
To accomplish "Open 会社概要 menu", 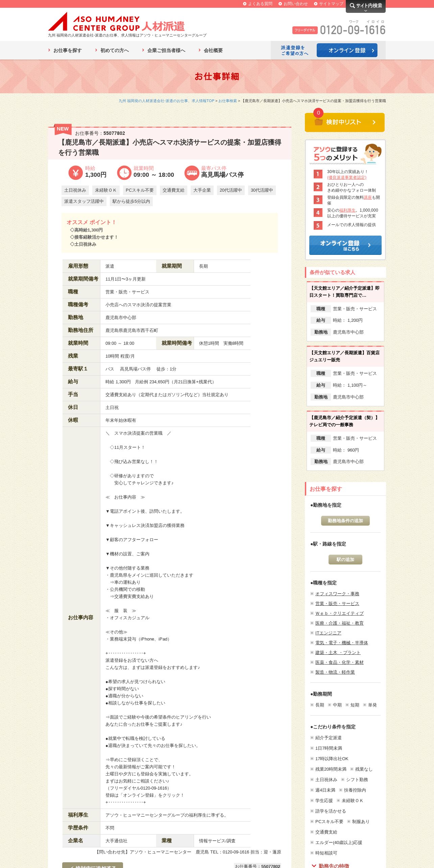I will click(x=211, y=50).
